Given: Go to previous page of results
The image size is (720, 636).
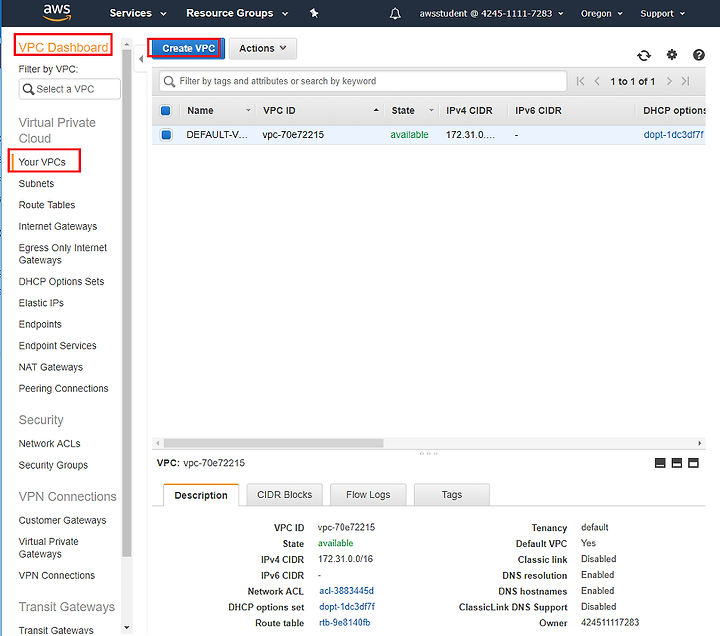Looking at the screenshot, I should pyautogui.click(x=597, y=81).
